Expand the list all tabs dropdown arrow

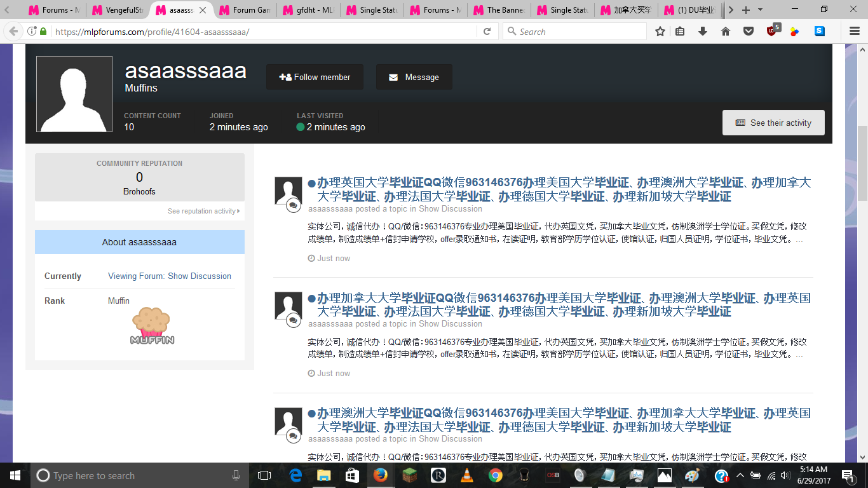coord(760,10)
